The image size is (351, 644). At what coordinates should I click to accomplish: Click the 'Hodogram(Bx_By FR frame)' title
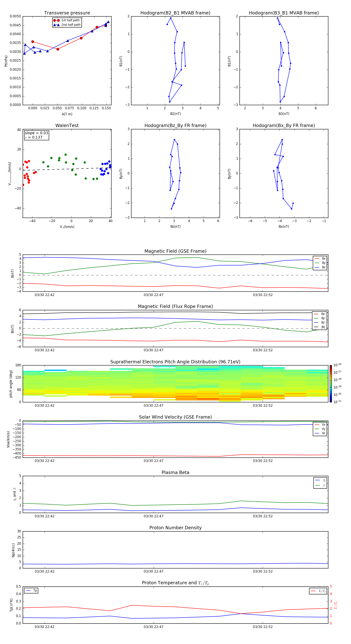tap(284, 125)
